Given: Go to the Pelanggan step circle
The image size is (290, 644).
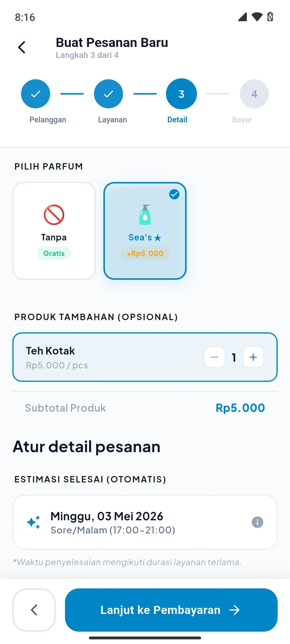Looking at the screenshot, I should coord(35,94).
